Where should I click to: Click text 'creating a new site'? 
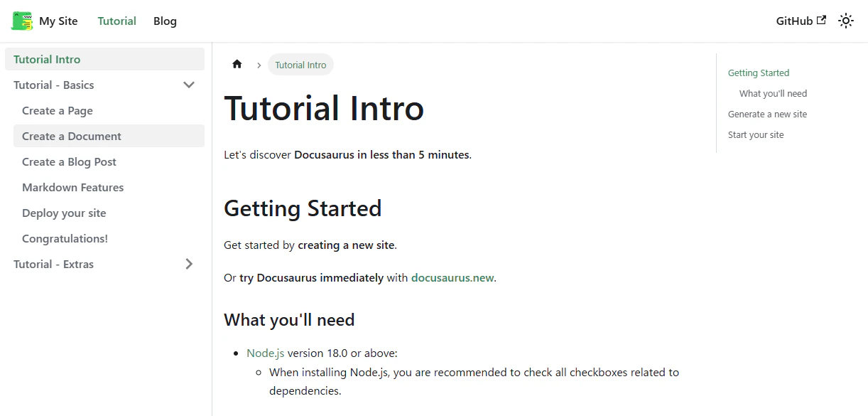pos(346,245)
